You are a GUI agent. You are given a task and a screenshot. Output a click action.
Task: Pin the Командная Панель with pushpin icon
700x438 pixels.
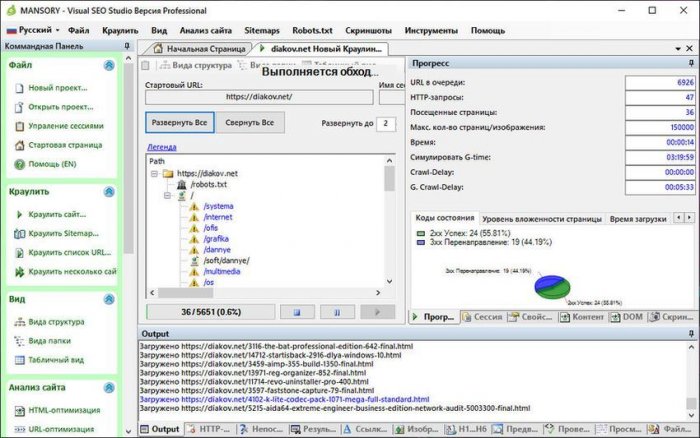coord(126,47)
